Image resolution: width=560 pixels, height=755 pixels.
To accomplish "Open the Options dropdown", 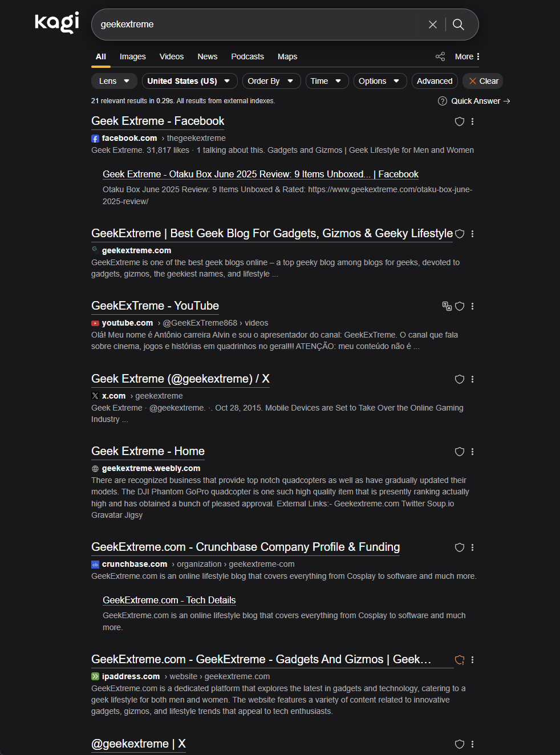I will click(379, 81).
